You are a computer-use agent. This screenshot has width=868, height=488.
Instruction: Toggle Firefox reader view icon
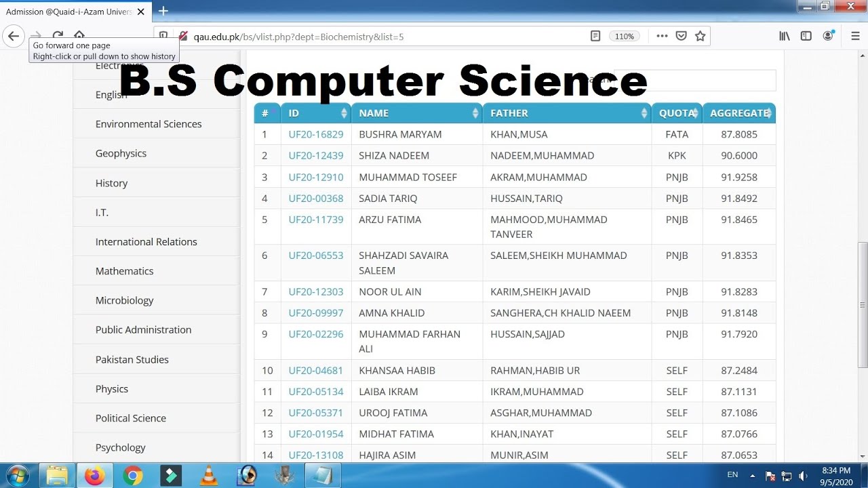595,36
